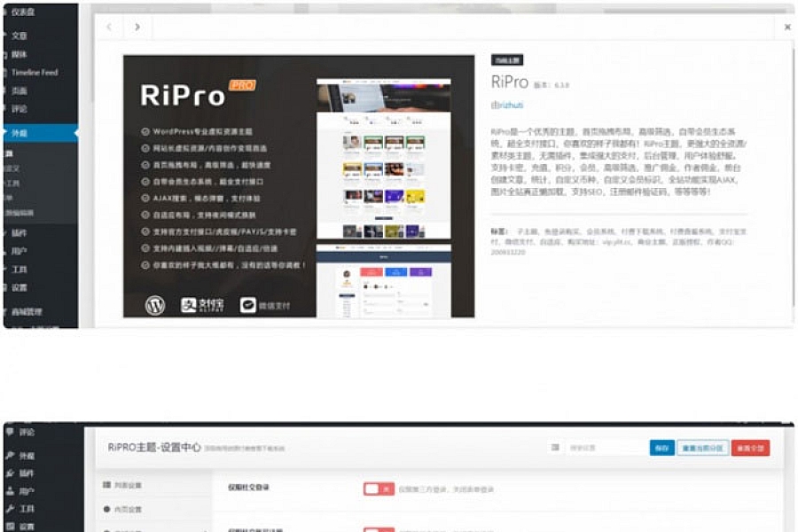This screenshot has width=798, height=532.
Task: Open 商城管理 shop management in sidebar
Action: (x=27, y=312)
